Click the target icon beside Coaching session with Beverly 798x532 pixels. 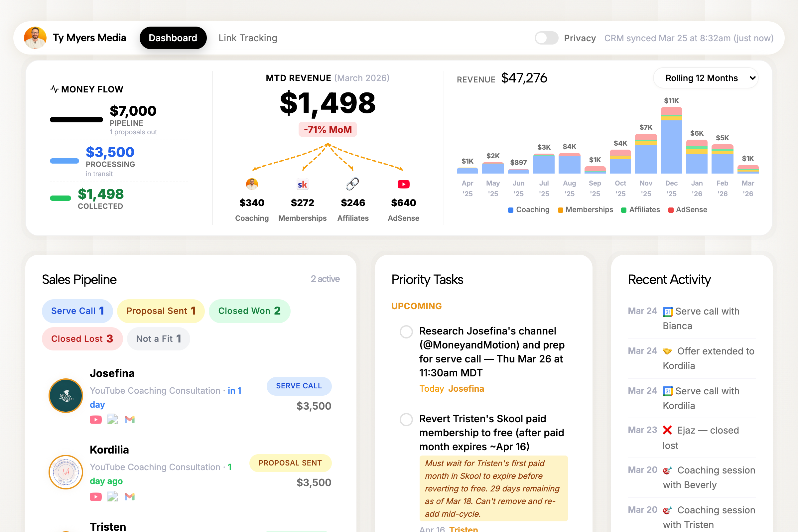point(667,470)
